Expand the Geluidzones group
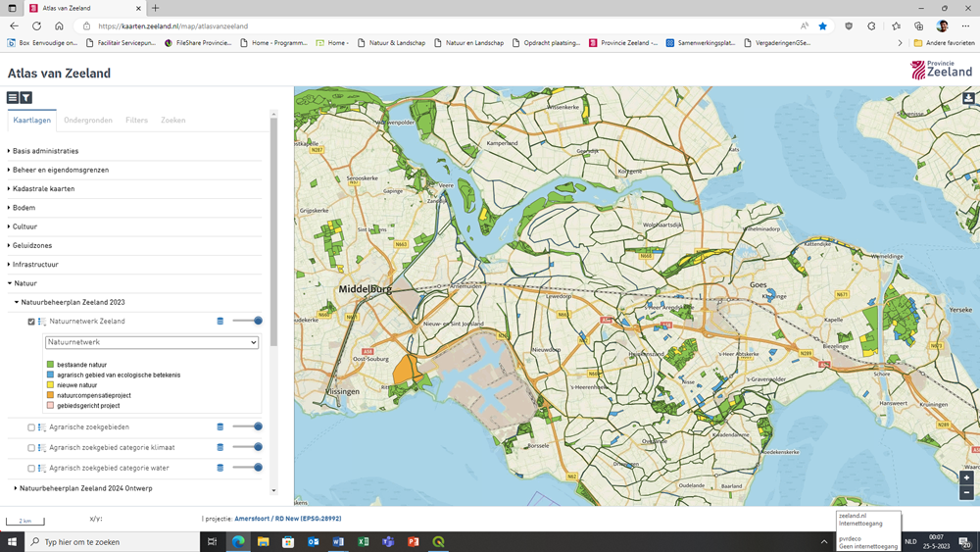Screen dimensions: 980x552 pos(32,246)
